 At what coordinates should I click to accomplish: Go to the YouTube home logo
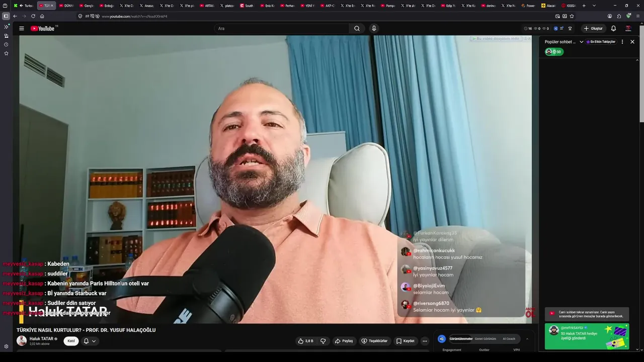pyautogui.click(x=44, y=29)
